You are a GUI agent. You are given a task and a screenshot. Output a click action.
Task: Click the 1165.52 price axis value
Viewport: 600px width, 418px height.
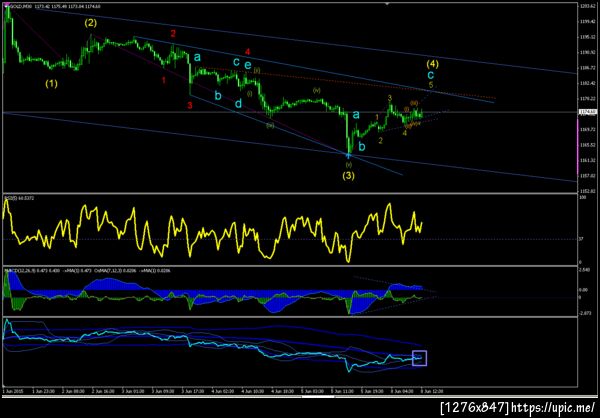tap(588, 145)
